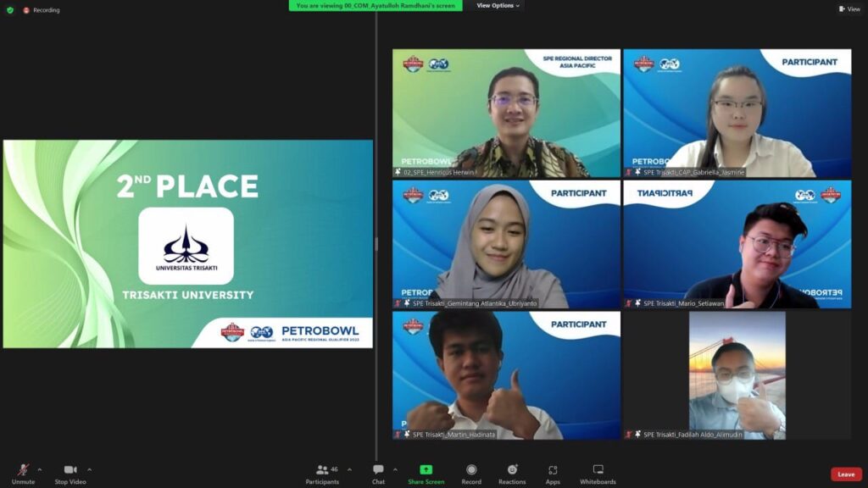The height and width of the screenshot is (488, 868).
Task: Click the name label 'SPE Trisakti_Martin_Hadinata'
Action: coord(454,435)
